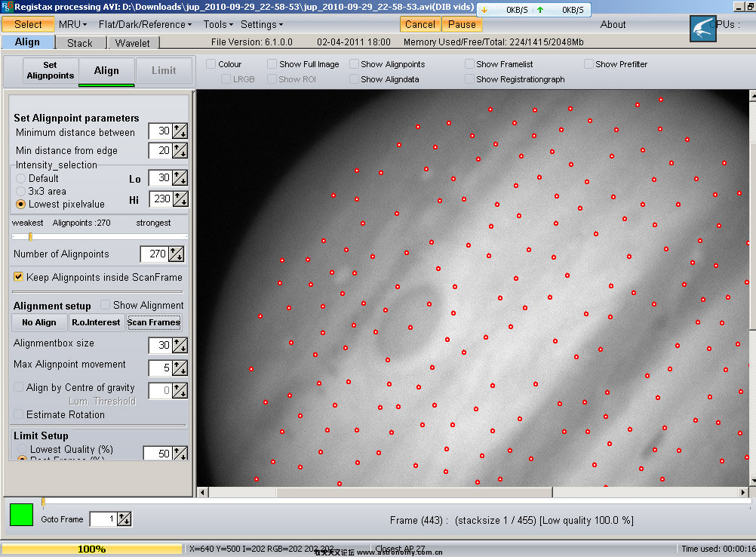Screen dimensions: 756x557
Task: Uncheck Keep Alignpoints inside ScanFrame
Action: point(18,277)
